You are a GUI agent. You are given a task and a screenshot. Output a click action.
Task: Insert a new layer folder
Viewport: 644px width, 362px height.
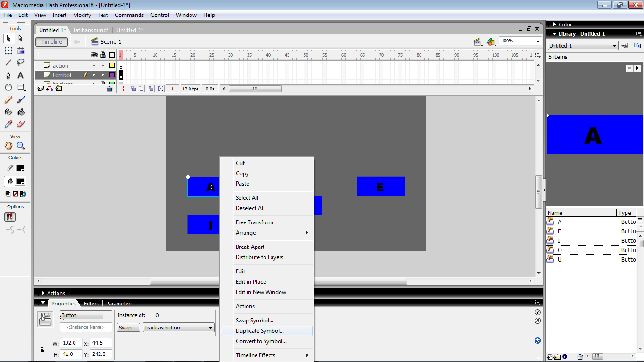(x=58, y=89)
